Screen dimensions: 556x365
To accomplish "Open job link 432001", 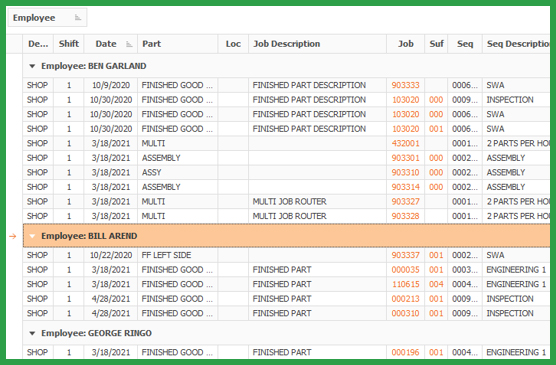I will (405, 143).
